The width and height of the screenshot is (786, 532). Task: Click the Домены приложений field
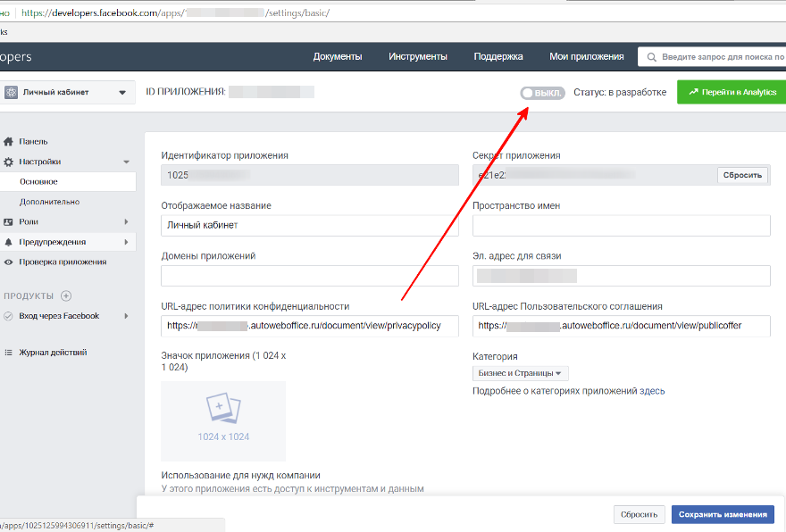pos(310,276)
